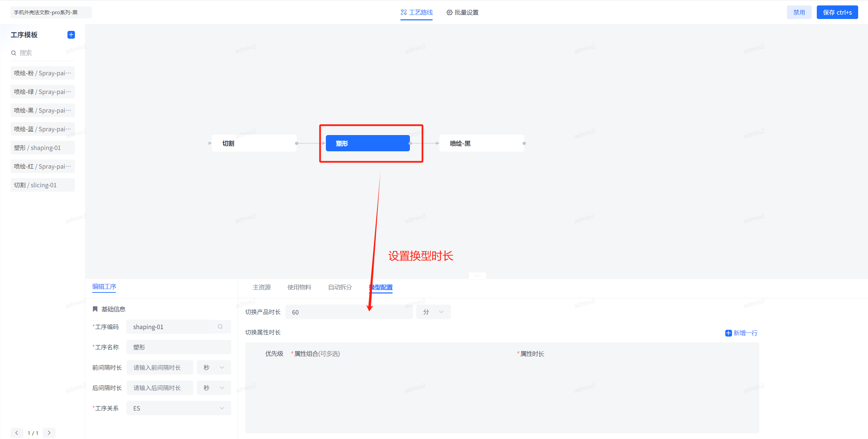Switch to the 主资源 tab
The width and height of the screenshot is (868, 439).
pyautogui.click(x=261, y=287)
